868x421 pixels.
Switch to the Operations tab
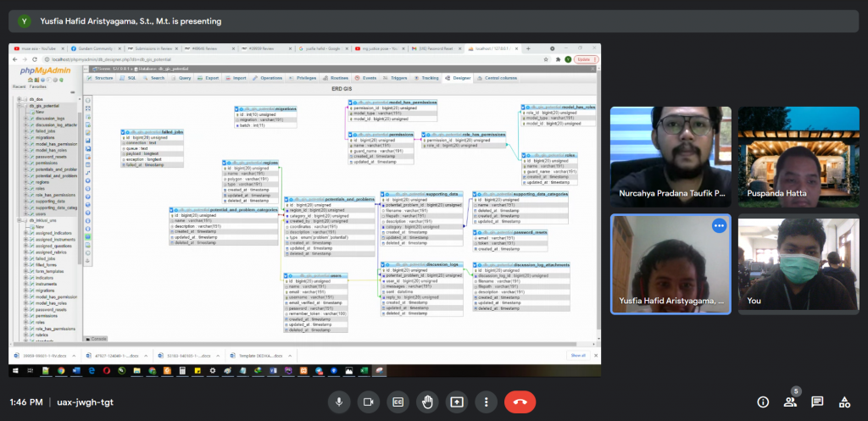point(268,78)
